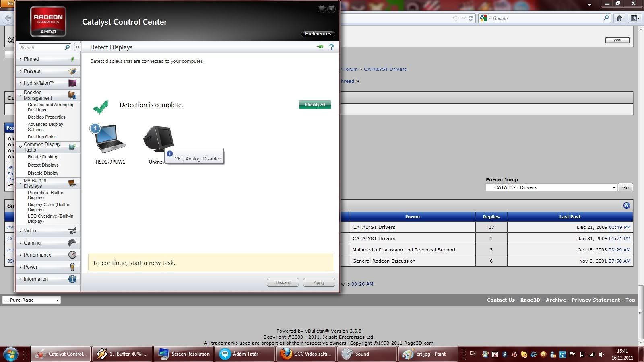Click the Pinned pushpin icon in sidebar
Screen dimensions: 644x362
click(72, 59)
